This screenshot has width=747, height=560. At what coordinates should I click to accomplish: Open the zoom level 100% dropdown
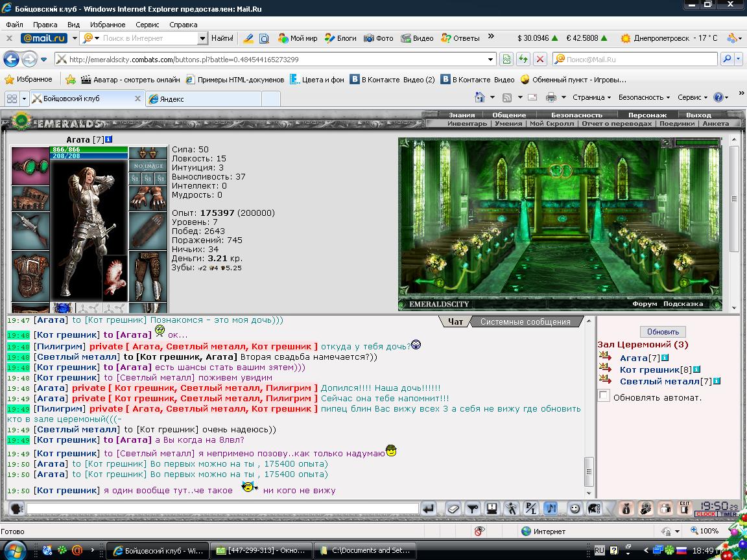[729, 531]
